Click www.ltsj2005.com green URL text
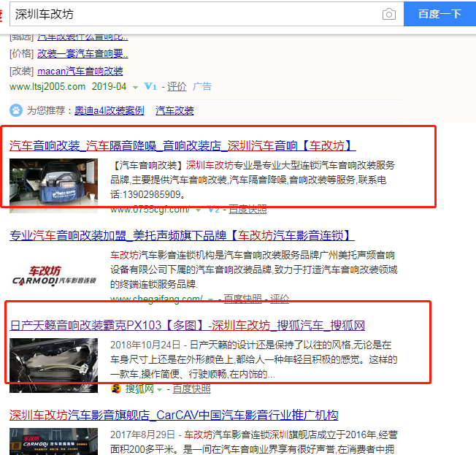 [x=47, y=87]
